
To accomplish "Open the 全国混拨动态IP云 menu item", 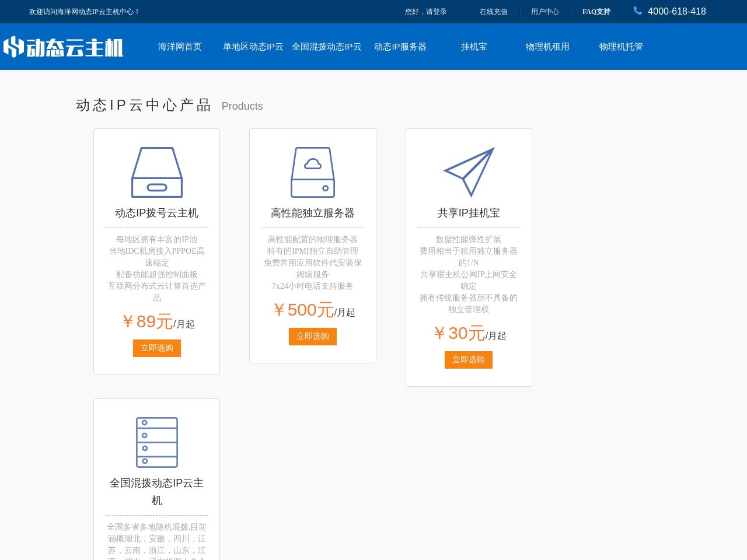I will click(x=327, y=47).
